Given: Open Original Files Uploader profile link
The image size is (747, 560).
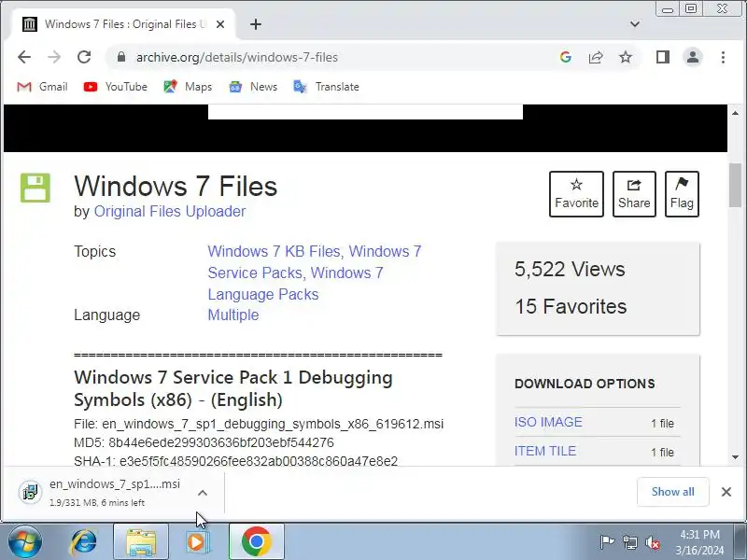Looking at the screenshot, I should coord(170,212).
